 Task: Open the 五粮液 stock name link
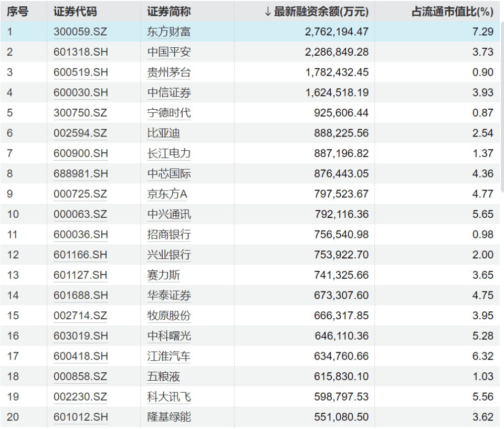pyautogui.click(x=164, y=376)
